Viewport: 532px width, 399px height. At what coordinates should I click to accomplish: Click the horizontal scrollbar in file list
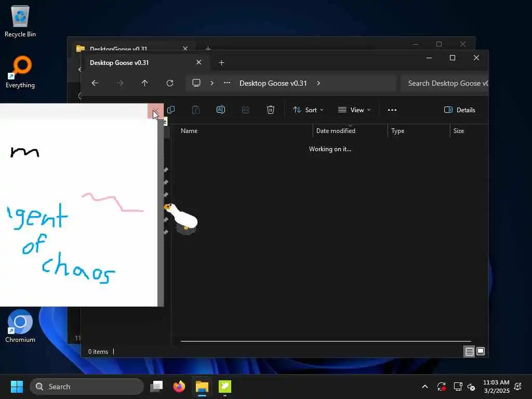326,341
